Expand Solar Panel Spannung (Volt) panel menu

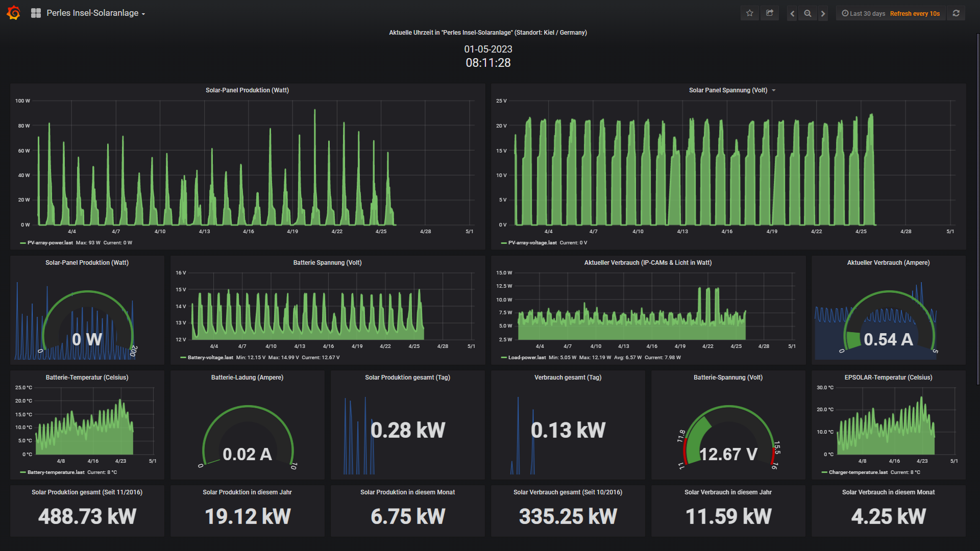pyautogui.click(x=773, y=90)
